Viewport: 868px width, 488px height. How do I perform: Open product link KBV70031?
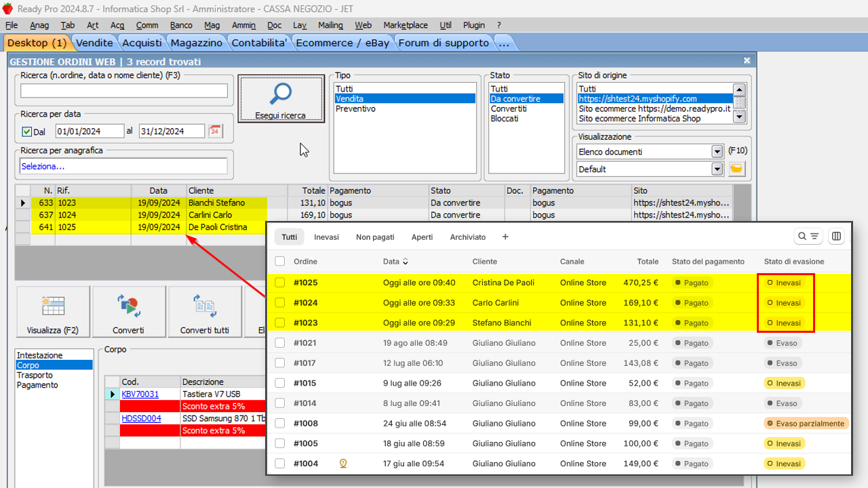pyautogui.click(x=140, y=394)
